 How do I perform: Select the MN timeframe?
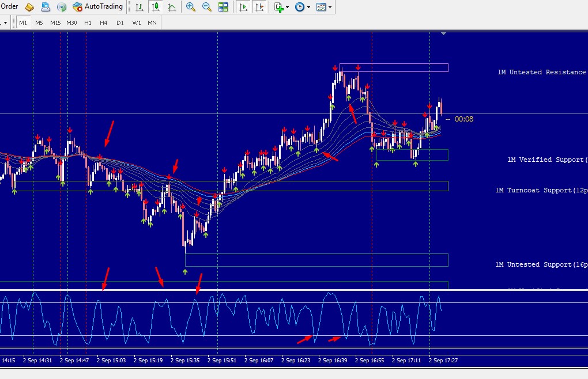pos(152,22)
